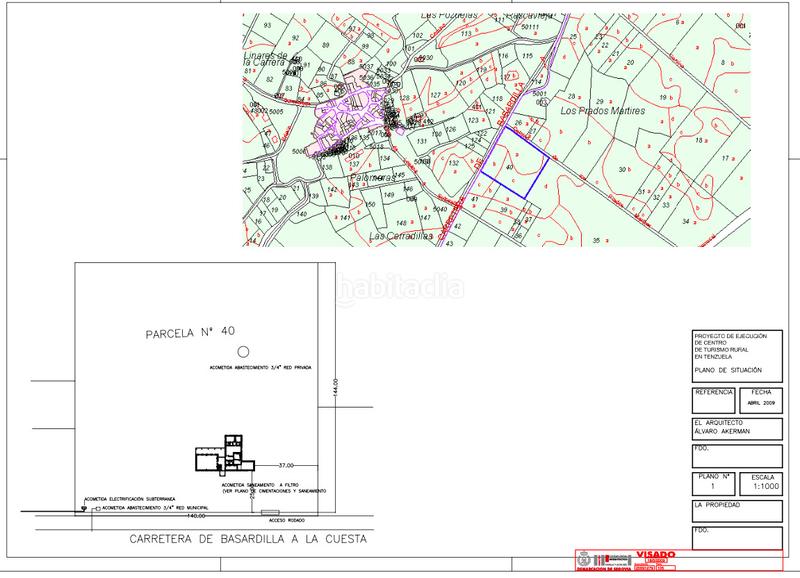Click the Fecha Abril 2009 box

click(x=760, y=400)
